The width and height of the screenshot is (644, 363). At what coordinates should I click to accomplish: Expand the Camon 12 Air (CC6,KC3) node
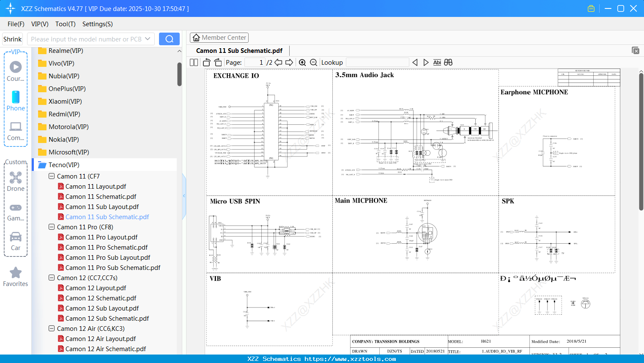pos(51,328)
